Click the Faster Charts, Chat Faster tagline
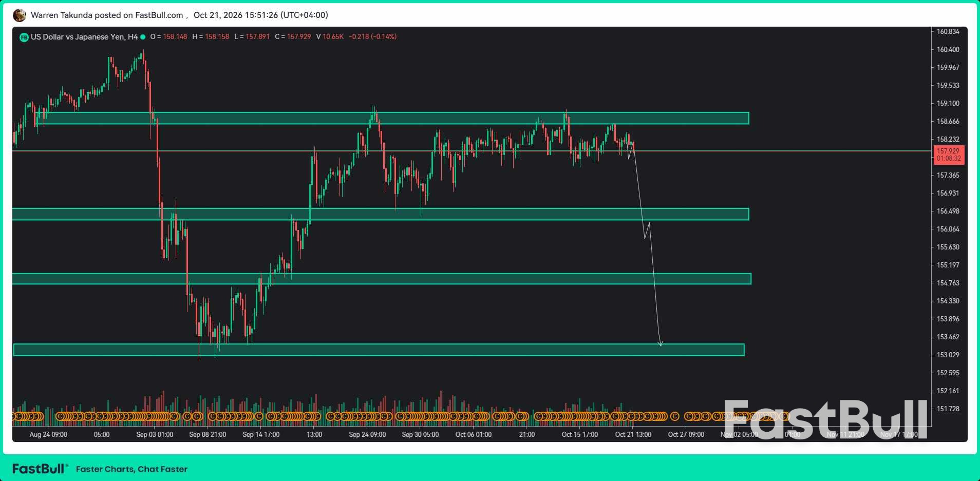 coord(131,469)
